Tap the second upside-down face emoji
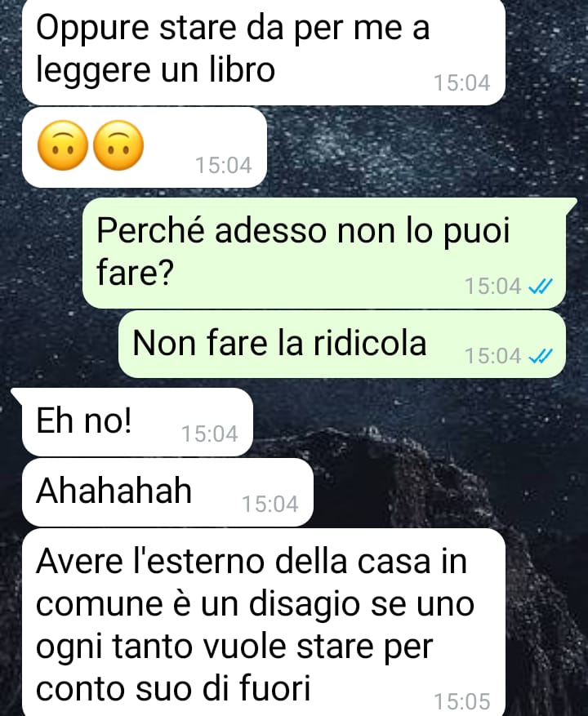 (118, 145)
